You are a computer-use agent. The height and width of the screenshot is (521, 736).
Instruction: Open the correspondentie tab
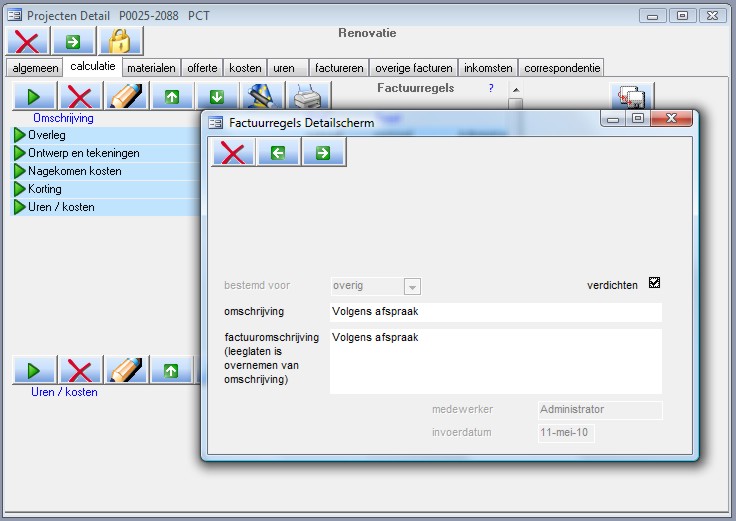pyautogui.click(x=561, y=68)
